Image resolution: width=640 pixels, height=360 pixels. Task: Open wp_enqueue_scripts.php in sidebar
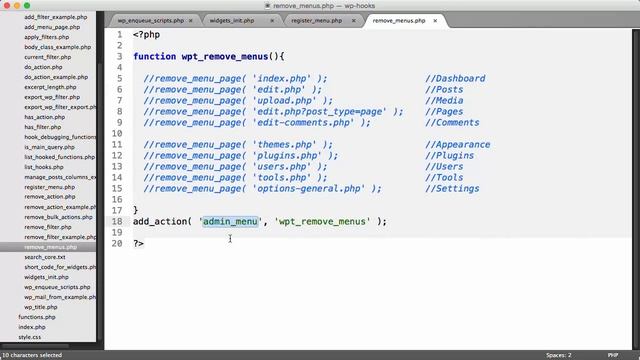(x=57, y=287)
